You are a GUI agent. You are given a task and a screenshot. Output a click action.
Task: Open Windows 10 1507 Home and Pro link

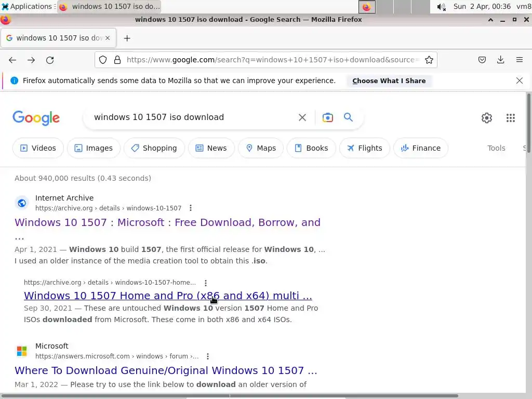(x=168, y=296)
